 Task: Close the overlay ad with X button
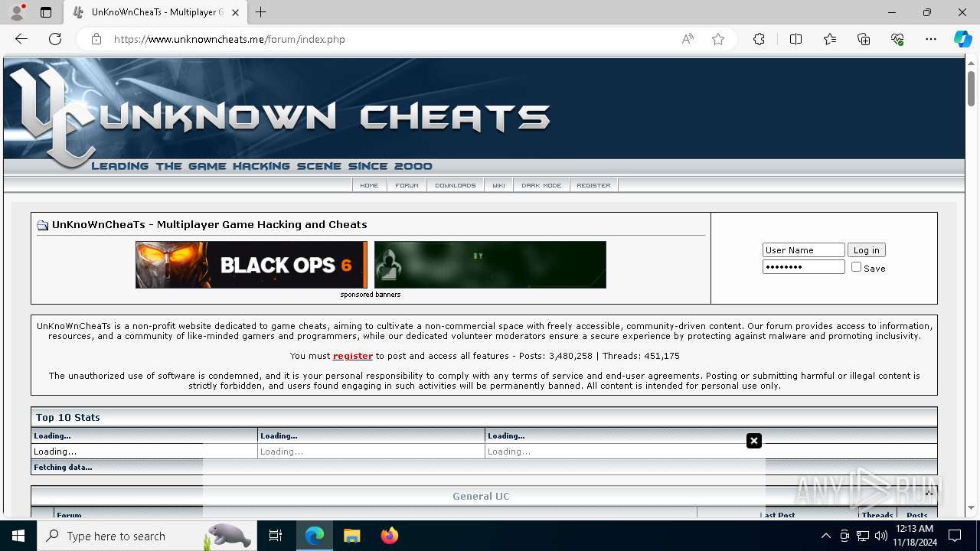(754, 441)
